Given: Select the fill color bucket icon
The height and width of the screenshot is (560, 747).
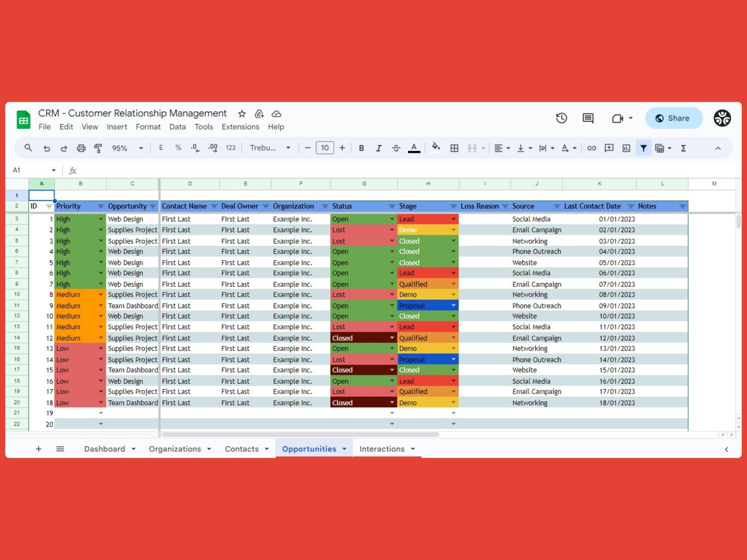Looking at the screenshot, I should point(436,148).
